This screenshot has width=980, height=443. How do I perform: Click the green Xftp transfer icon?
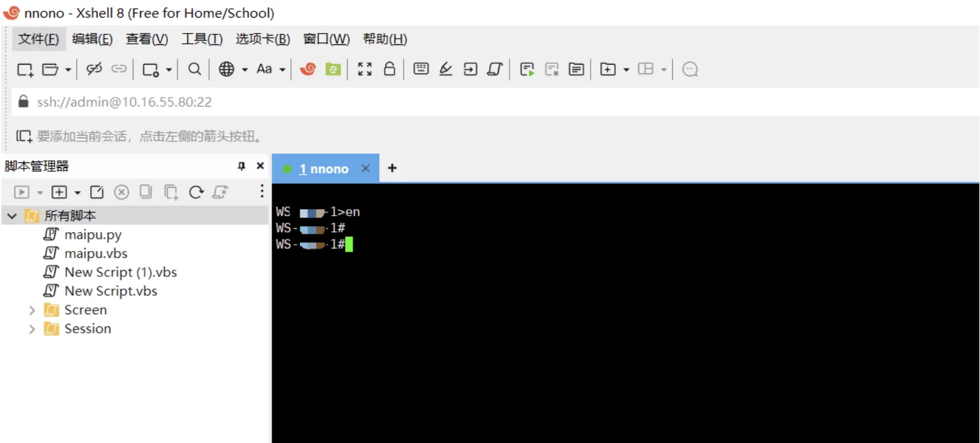(334, 69)
